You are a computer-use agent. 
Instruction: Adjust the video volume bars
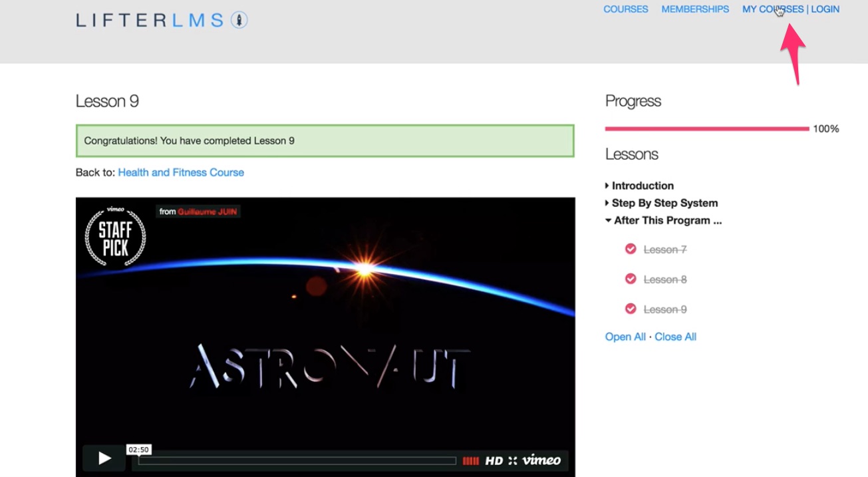click(470, 460)
